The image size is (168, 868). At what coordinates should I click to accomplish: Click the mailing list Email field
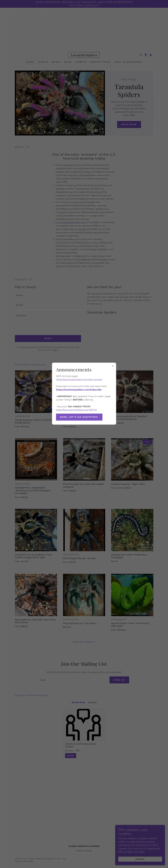coord(73,680)
